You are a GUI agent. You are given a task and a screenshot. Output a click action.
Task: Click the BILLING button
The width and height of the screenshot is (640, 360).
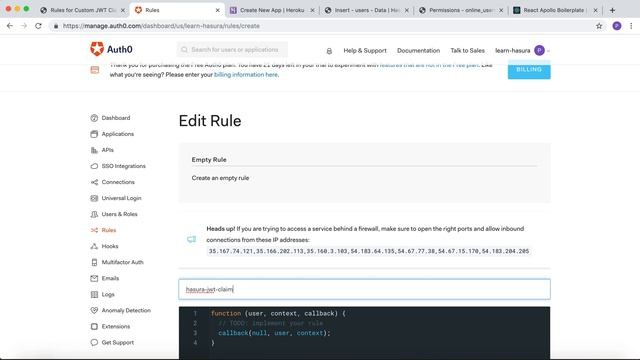(529, 69)
